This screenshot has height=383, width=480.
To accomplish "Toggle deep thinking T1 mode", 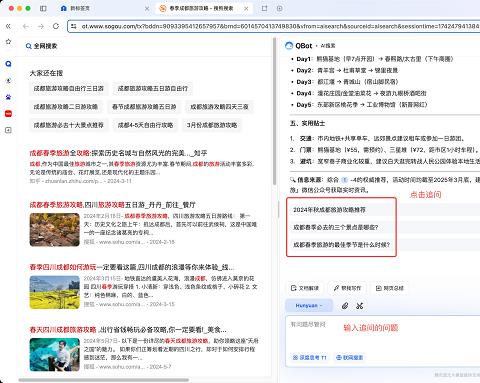I will click(309, 357).
